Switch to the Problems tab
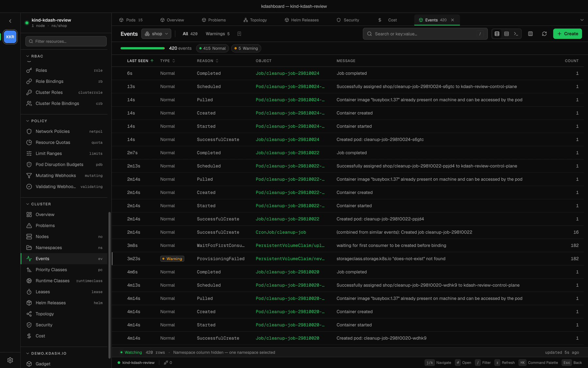Image resolution: width=588 pixels, height=368 pixels. [x=214, y=20]
